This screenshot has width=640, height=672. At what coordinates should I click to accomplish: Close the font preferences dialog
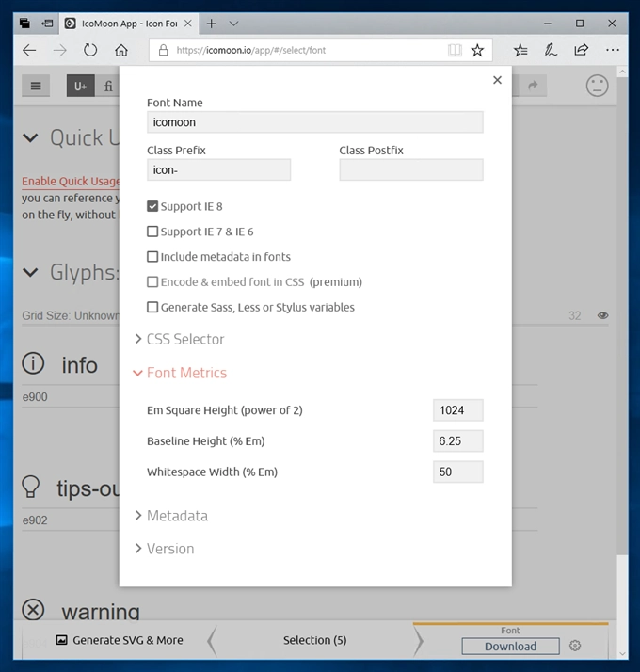497,80
